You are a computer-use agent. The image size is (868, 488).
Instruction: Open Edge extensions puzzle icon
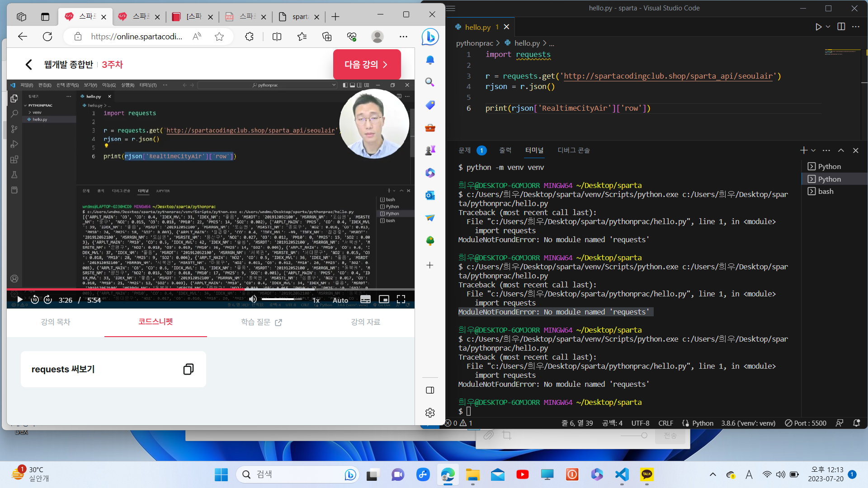point(249,37)
